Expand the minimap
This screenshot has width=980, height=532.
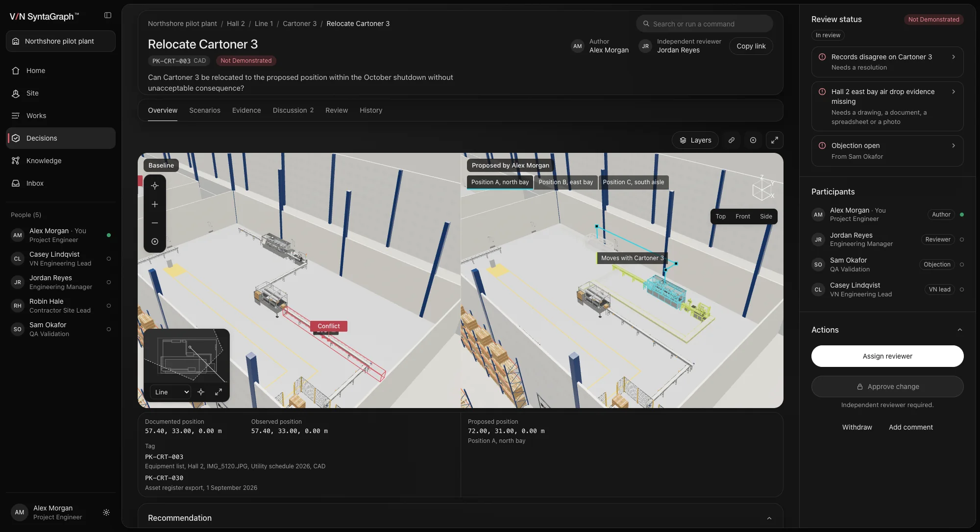click(219, 392)
